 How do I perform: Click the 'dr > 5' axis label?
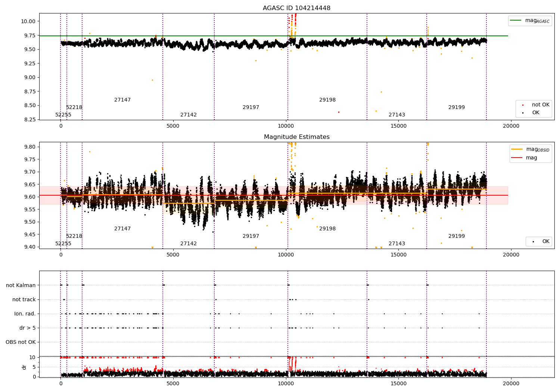[x=28, y=328]
